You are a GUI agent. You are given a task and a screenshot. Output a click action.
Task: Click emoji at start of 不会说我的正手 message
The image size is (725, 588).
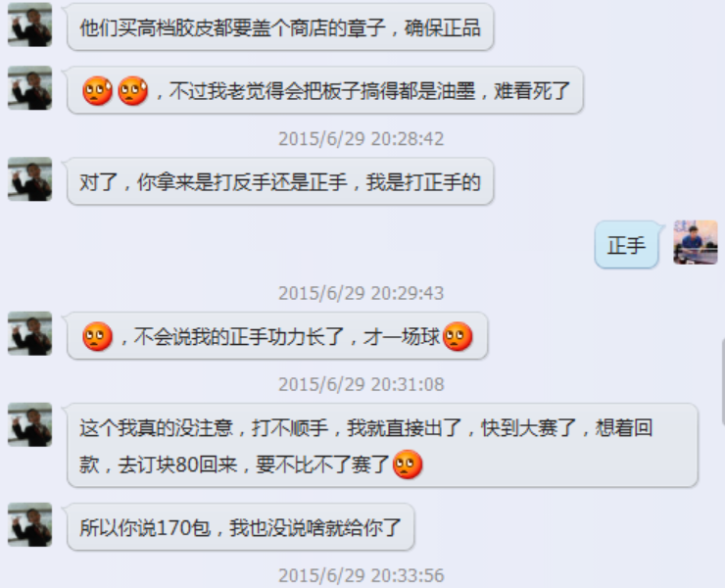97,336
